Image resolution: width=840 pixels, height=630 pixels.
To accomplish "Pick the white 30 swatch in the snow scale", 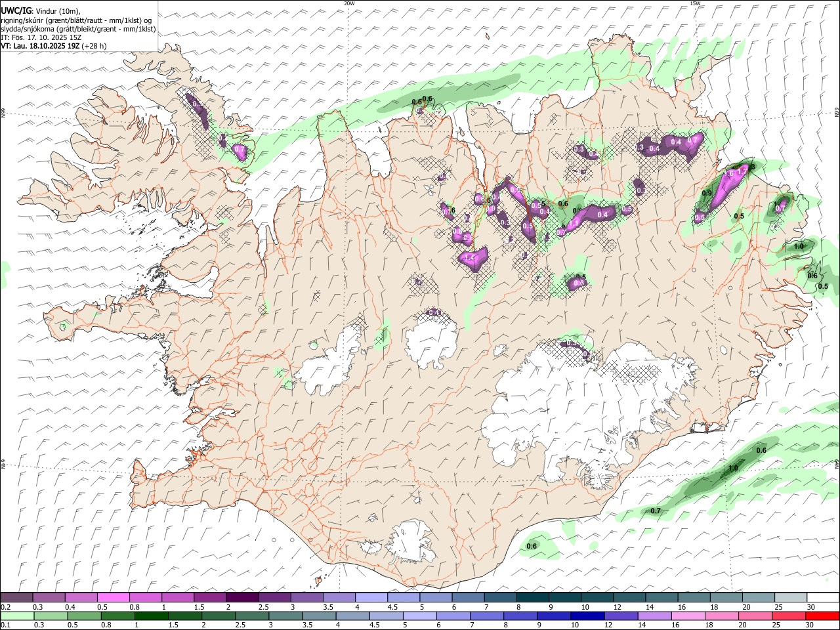I will [x=823, y=597].
